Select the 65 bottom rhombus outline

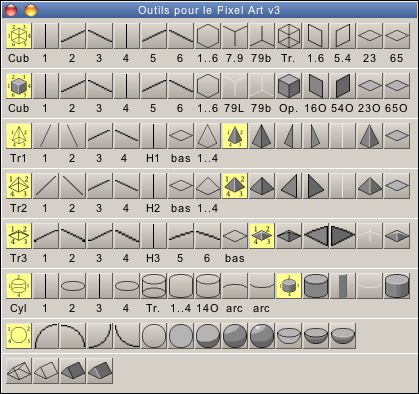point(397,36)
